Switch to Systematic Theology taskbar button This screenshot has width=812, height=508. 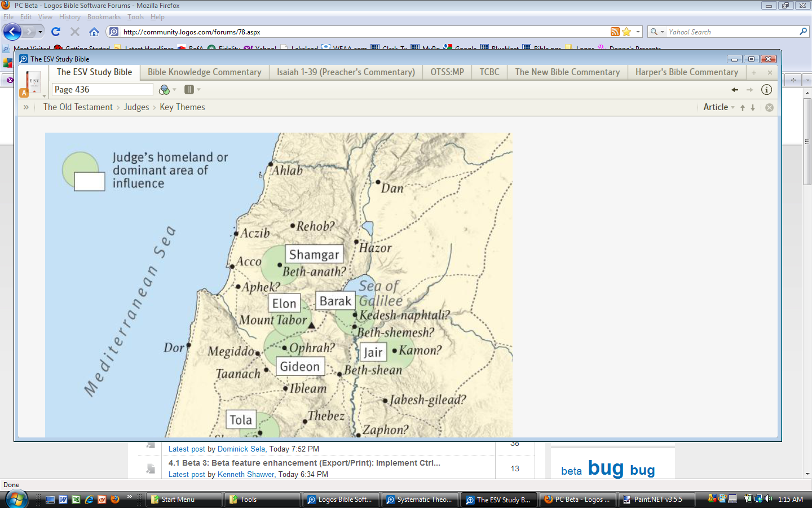420,500
